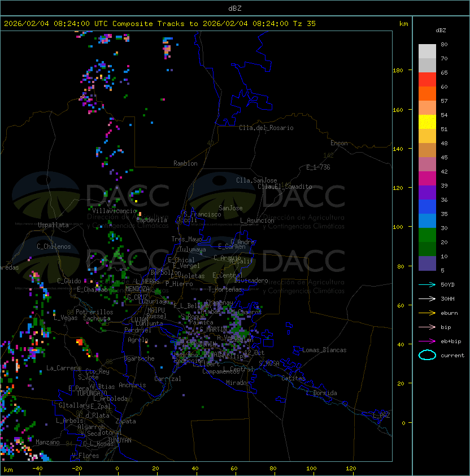470x476 pixels.
Task: Click the 'C_Chilenos' label
Action: (x=54, y=246)
